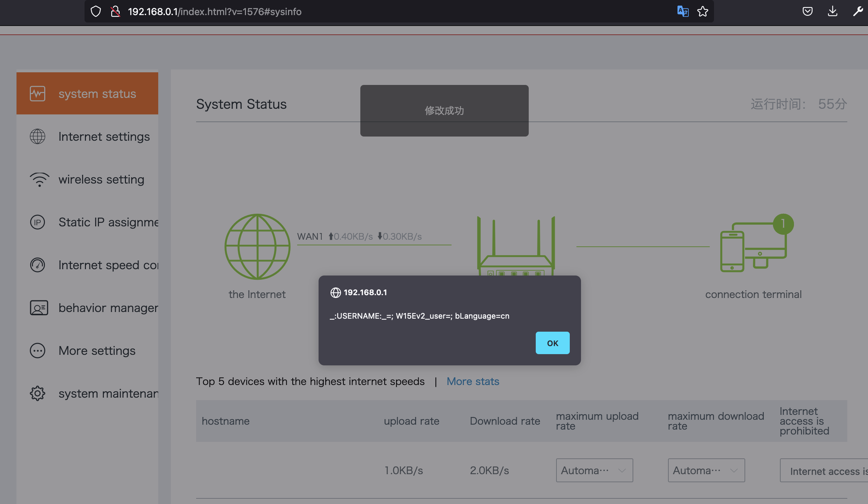
Task: Click the wireless setting Wi-Fi icon
Action: (39, 179)
